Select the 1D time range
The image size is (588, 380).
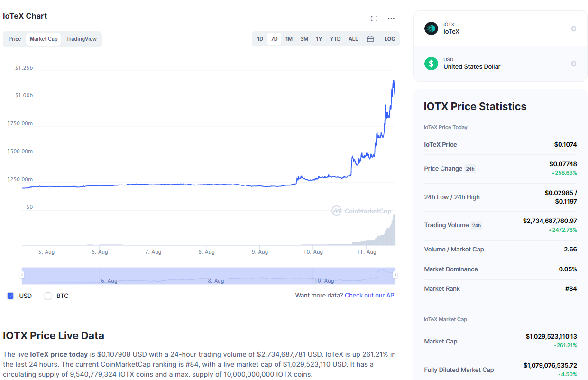pyautogui.click(x=260, y=39)
